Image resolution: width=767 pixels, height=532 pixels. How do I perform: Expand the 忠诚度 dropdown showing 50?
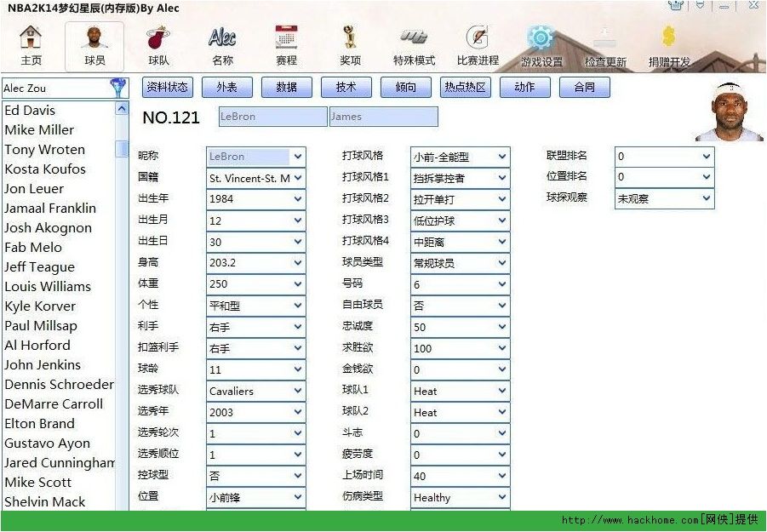[502, 327]
